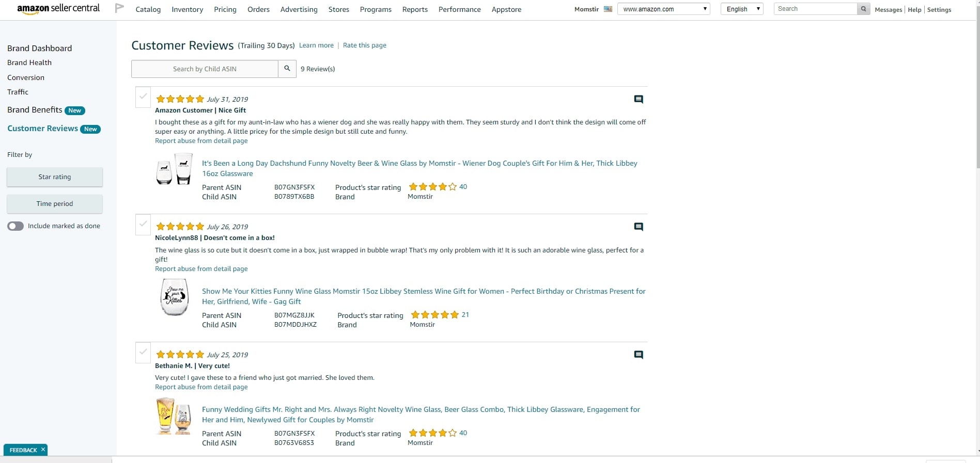This screenshot has height=463, width=980.
Task: Mark the Nice Gift review as done
Action: pyautogui.click(x=143, y=97)
